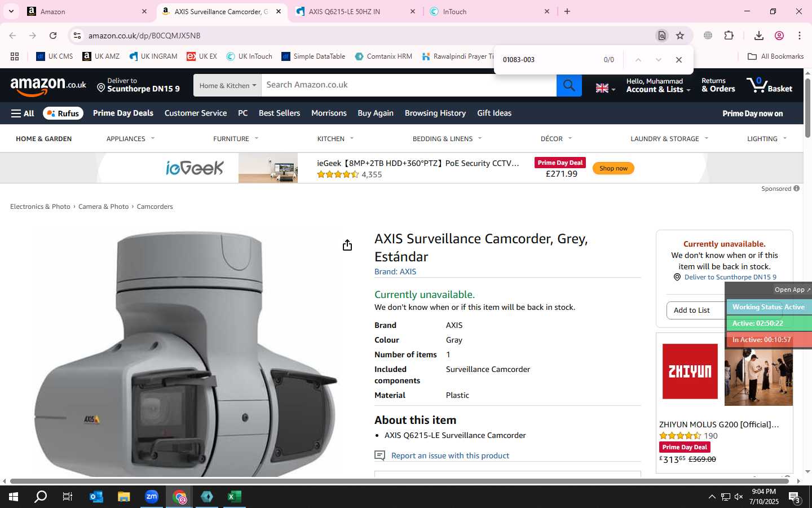Click Deliver to Scunthorpe DN15 9 link
The image size is (812, 508).
[730, 277]
